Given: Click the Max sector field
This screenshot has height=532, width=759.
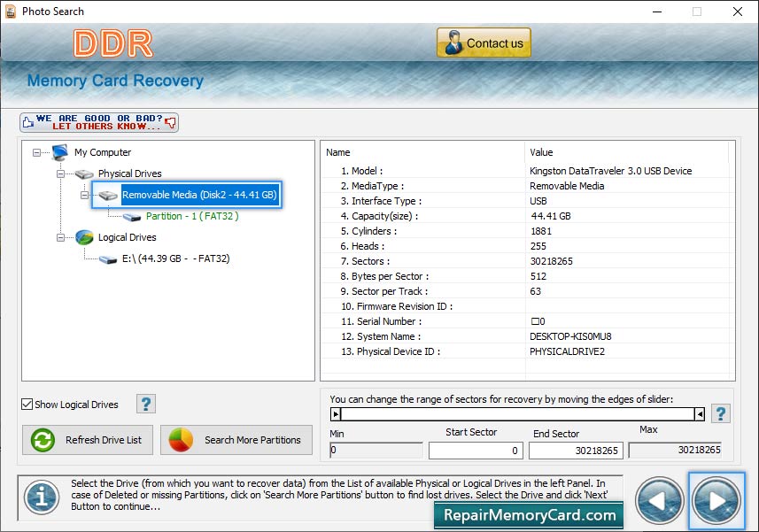Looking at the screenshot, I should pyautogui.click(x=675, y=451).
